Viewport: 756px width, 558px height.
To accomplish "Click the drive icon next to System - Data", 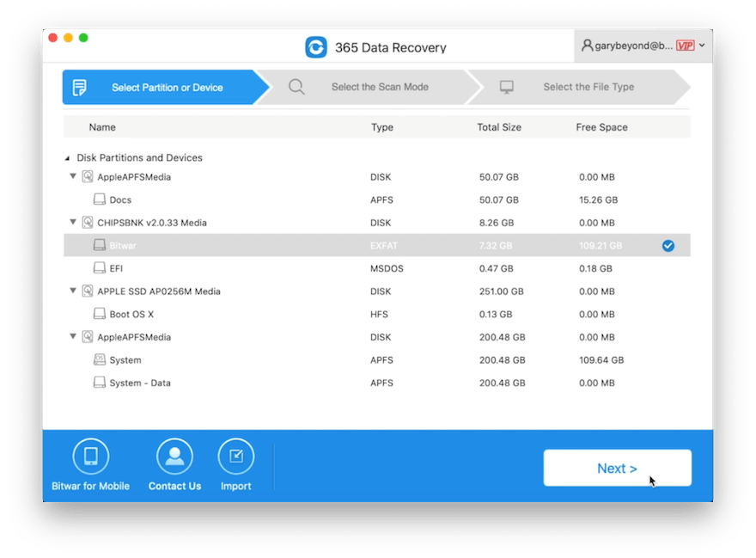I will coord(100,382).
